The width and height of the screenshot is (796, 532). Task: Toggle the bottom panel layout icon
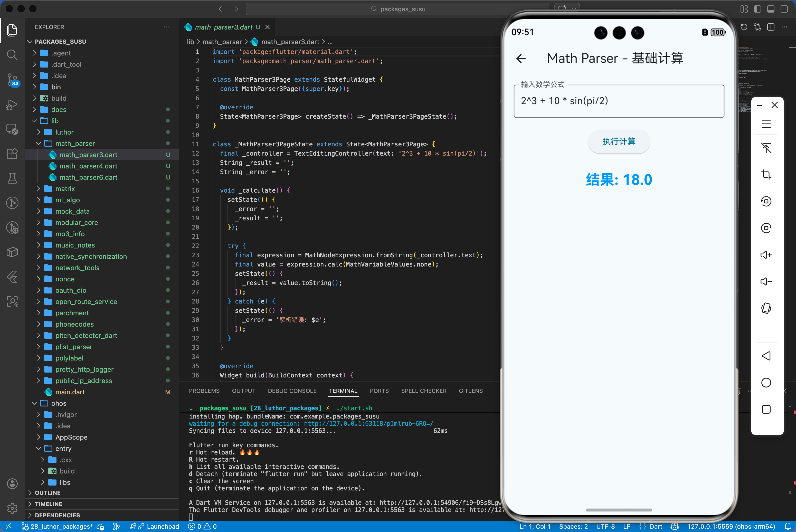(x=771, y=9)
